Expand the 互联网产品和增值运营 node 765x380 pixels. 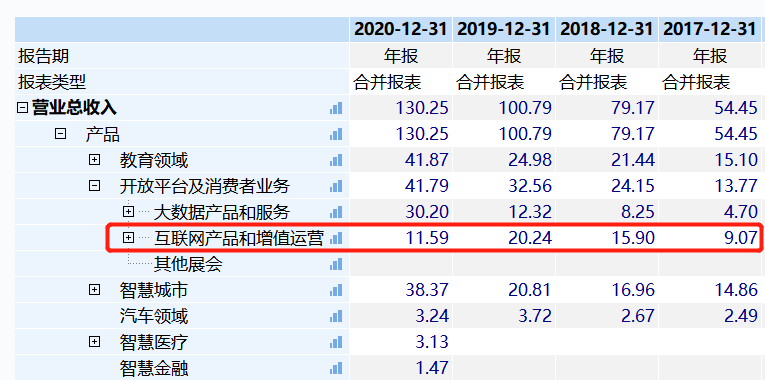[x=128, y=238]
